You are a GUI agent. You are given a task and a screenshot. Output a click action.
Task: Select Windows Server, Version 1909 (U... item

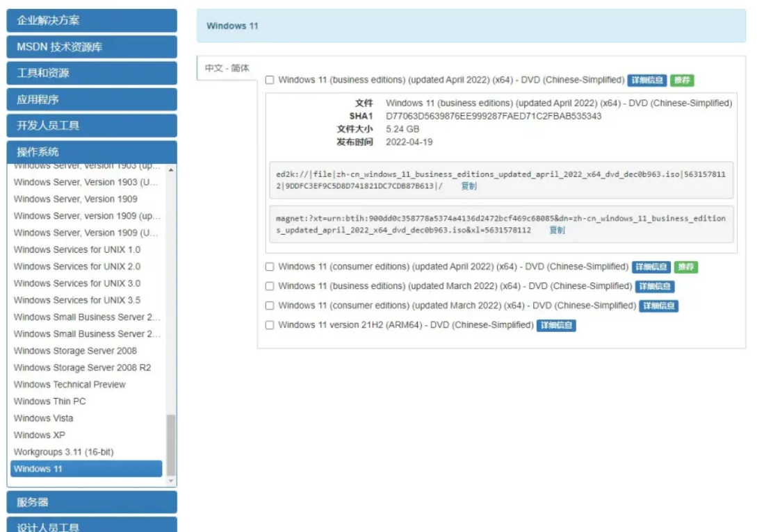(x=86, y=233)
